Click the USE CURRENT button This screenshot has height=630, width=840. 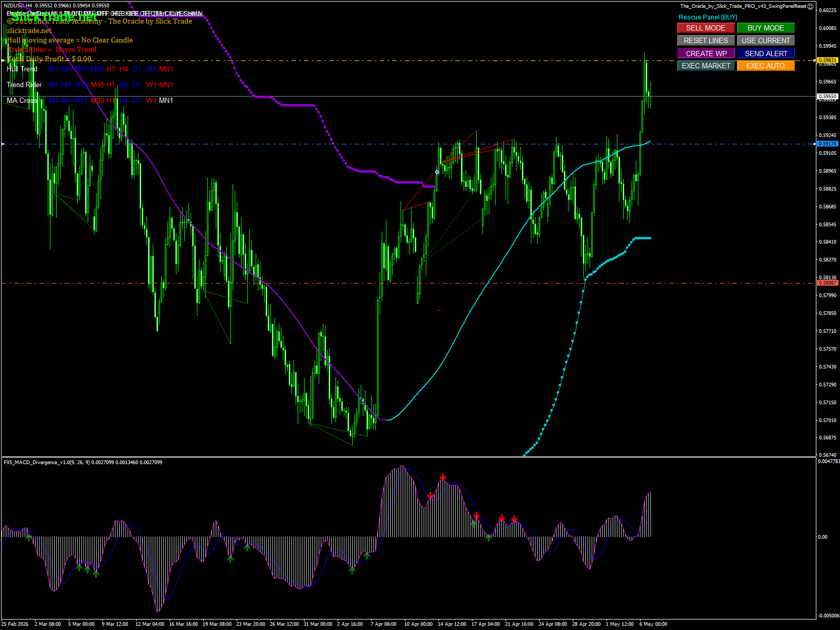[765, 40]
